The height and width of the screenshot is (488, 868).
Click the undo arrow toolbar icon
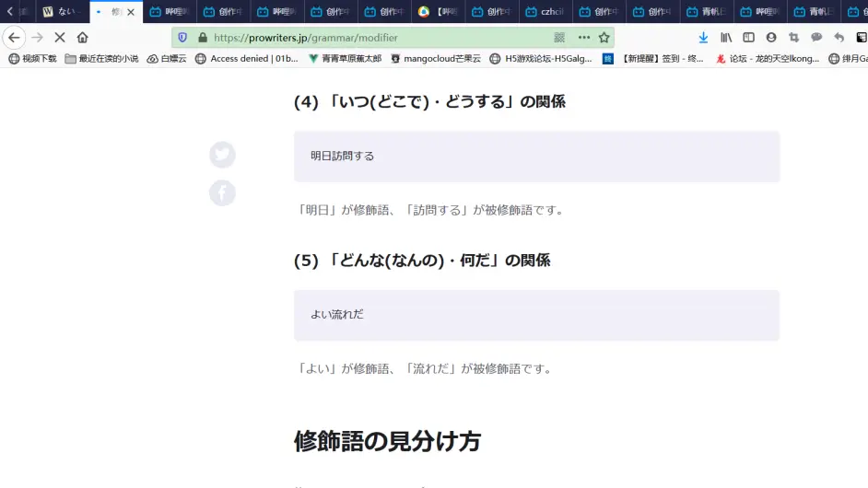click(839, 38)
